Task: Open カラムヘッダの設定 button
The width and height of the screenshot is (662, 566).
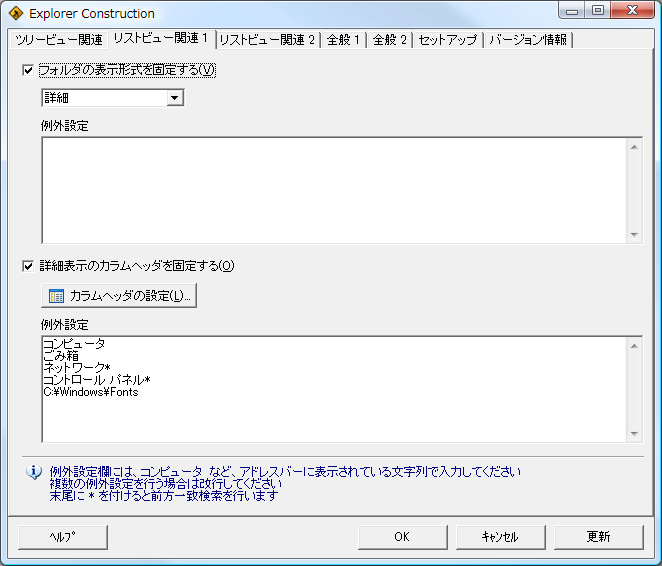Action: pos(119,295)
